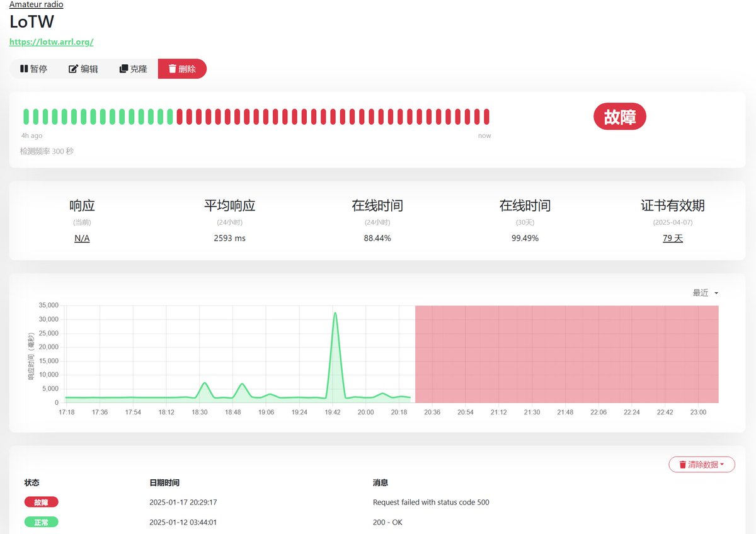Open the Amateur radio group link

click(37, 4)
